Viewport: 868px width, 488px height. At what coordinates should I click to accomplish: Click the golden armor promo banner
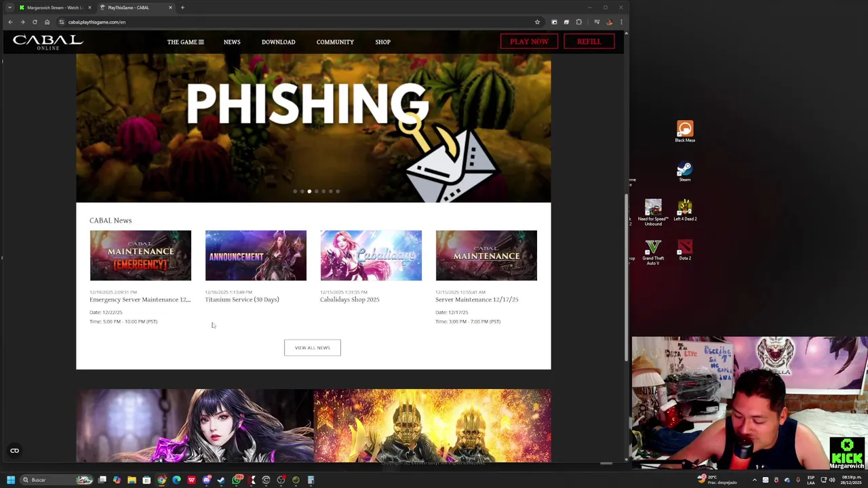pyautogui.click(x=432, y=426)
